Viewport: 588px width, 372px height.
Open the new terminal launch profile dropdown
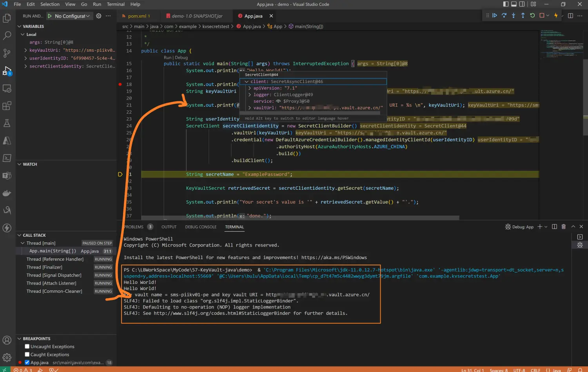546,227
